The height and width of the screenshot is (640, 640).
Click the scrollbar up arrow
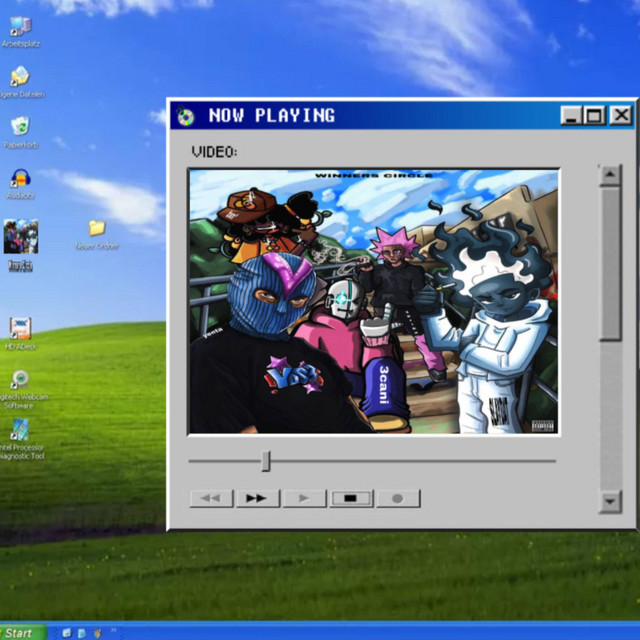coord(610,175)
